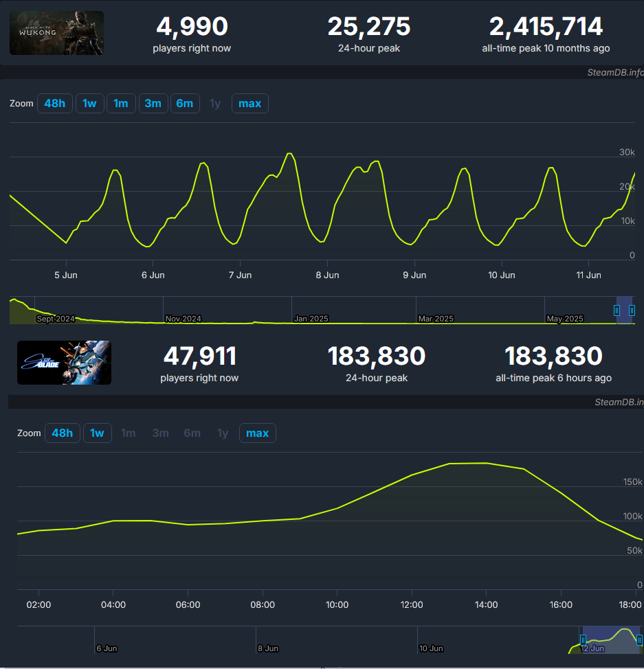Click 'Sept 2024' in Wukong navigator
Screen dimensions: 644x669
click(x=56, y=319)
